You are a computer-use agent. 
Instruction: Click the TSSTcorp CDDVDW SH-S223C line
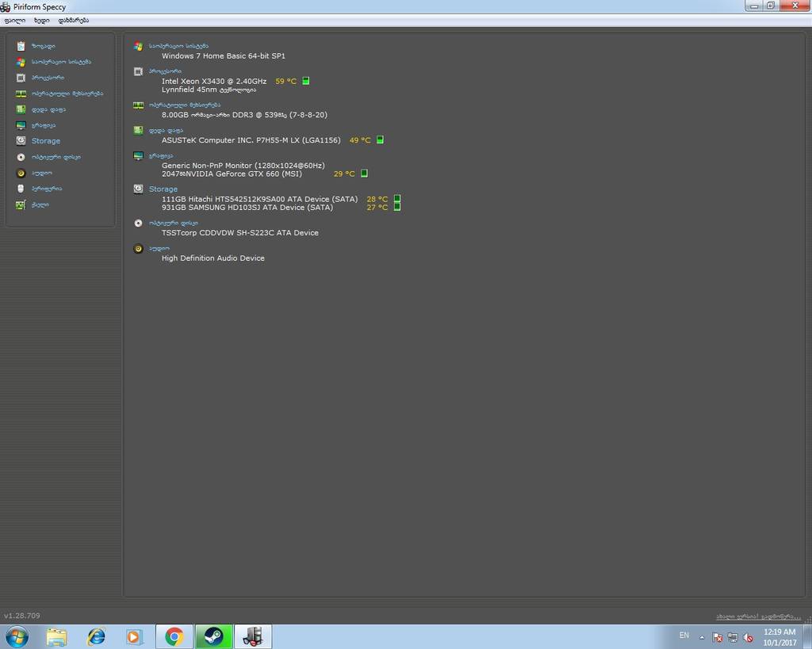239,233
